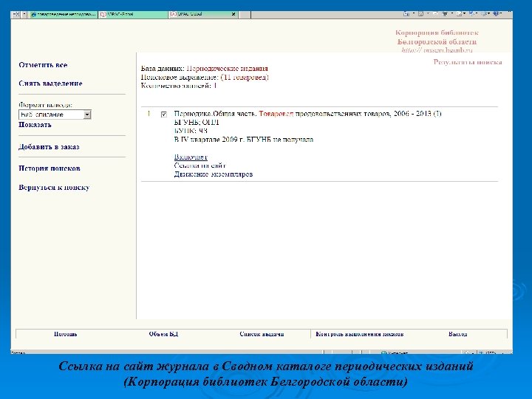The height and width of the screenshot is (399, 532).
Task: Click the Home icon in the browser toolbar
Action: pyautogui.click(x=406, y=14)
